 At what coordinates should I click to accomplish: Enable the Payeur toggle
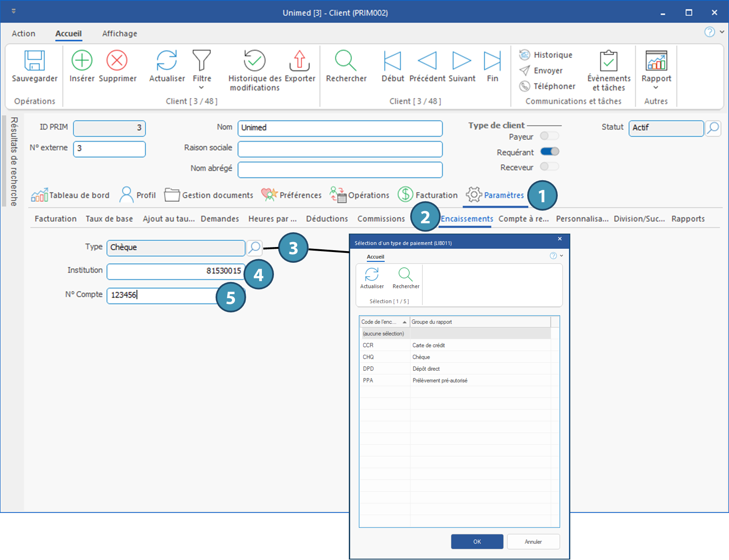pyautogui.click(x=549, y=136)
